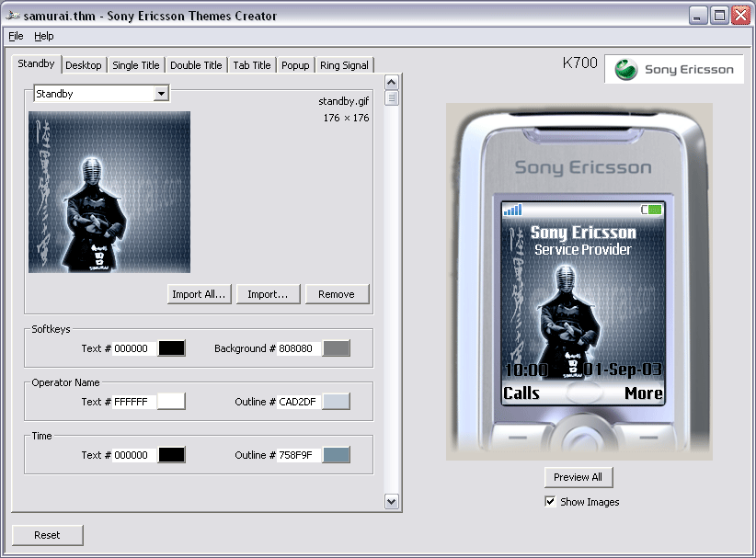Edit Softkeys text hex field 000000
Screen dimensions: 756x558
pyautogui.click(x=134, y=347)
